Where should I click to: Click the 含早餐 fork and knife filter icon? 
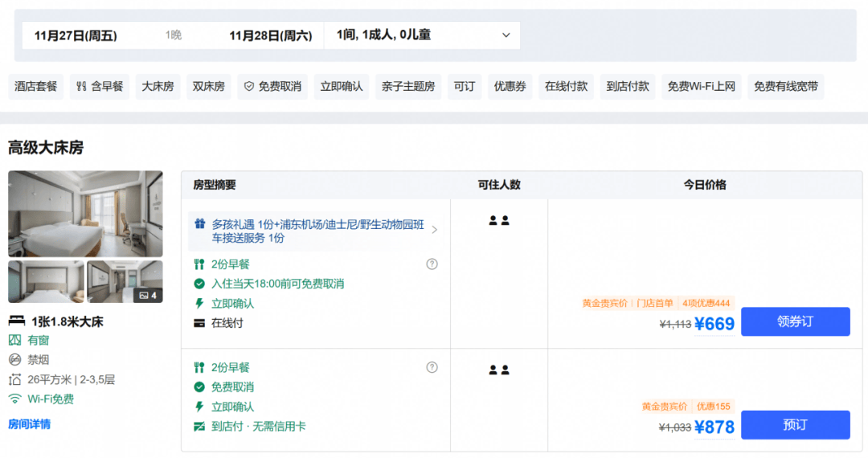click(81, 86)
